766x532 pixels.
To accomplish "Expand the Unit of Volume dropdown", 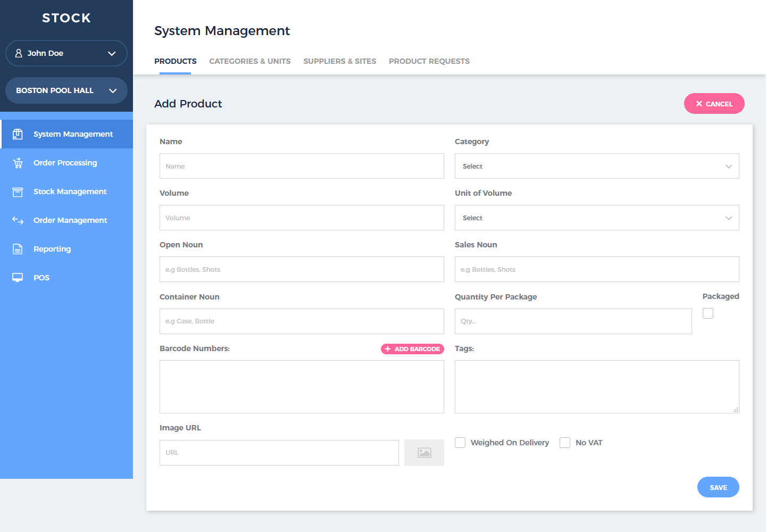I will 596,218.
